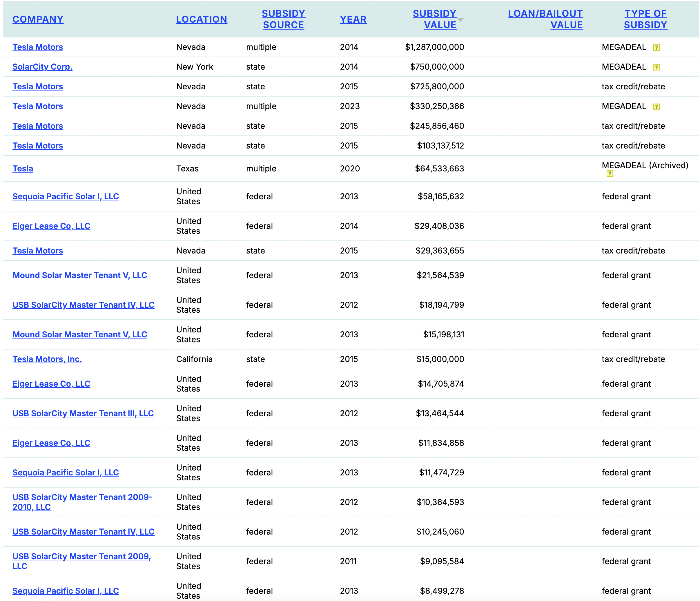The image size is (700, 601).
Task: Open Mound Solar Master Tenant V $21,564,539 link
Action: (x=79, y=276)
